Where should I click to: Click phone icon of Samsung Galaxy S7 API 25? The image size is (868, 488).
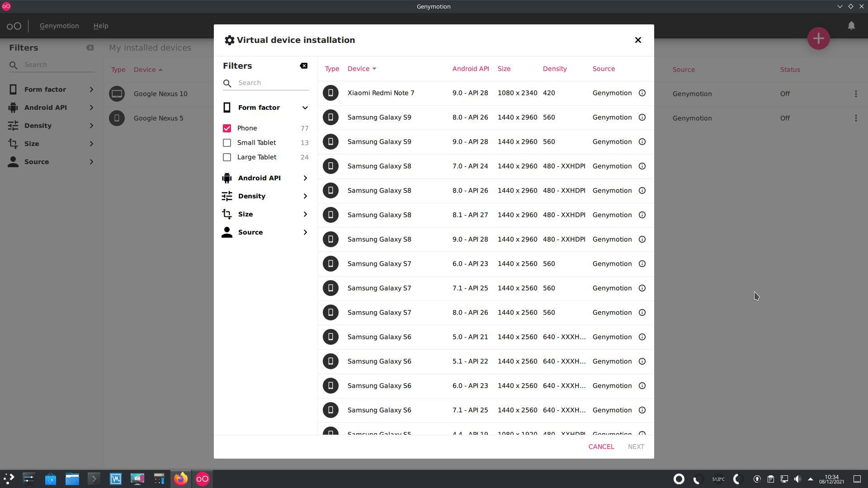tap(330, 288)
